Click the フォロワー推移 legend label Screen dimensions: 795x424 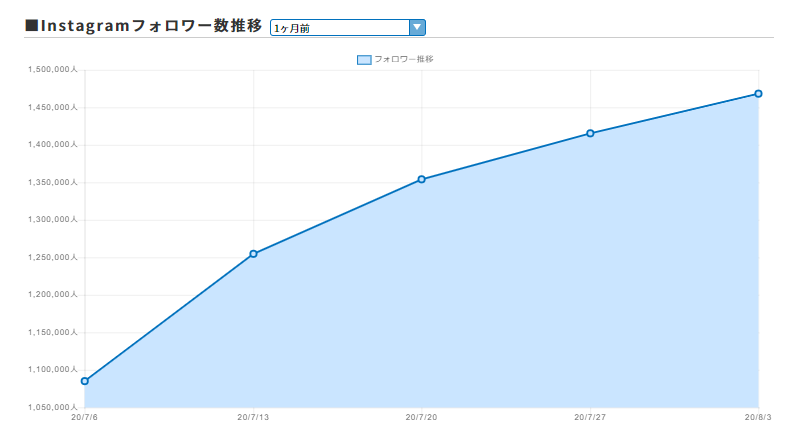404,59
